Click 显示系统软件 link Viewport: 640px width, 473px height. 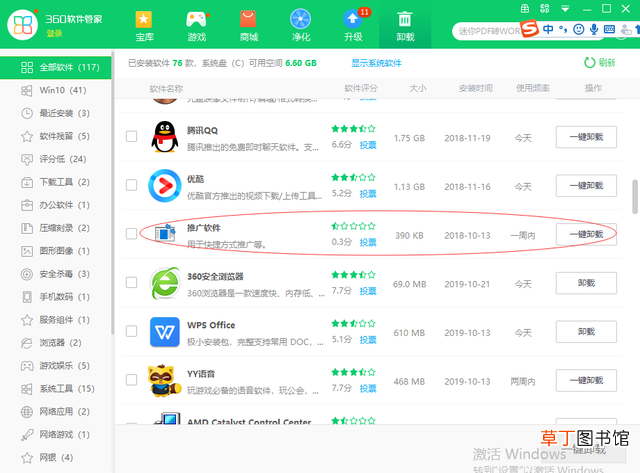[376, 63]
